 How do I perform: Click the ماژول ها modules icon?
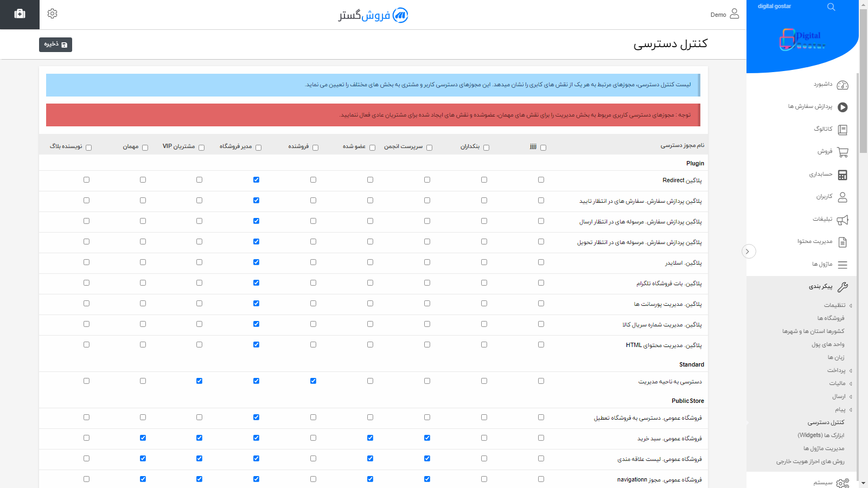pos(843,265)
